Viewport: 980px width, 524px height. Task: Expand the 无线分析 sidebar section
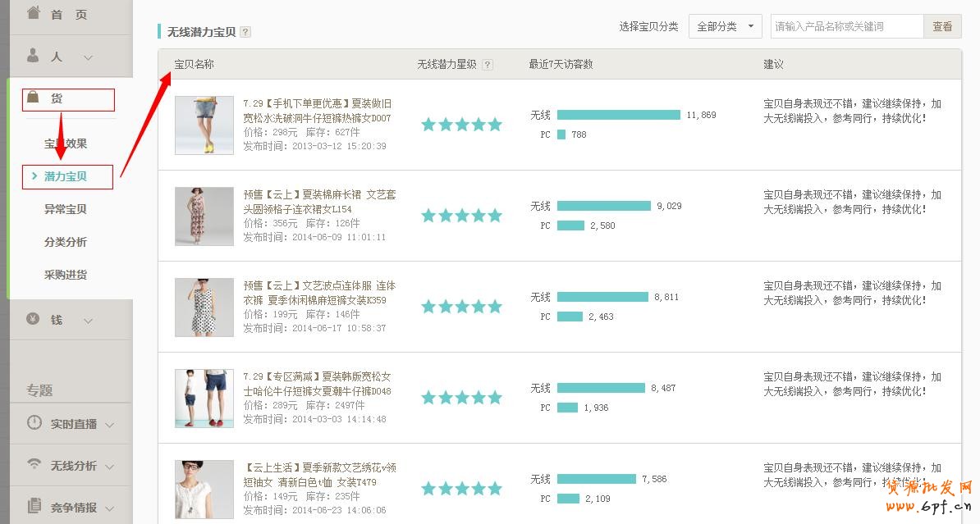(110, 467)
